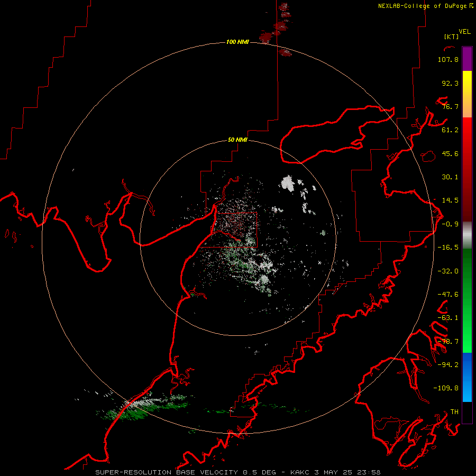
Task: Click the 50 NMI range ring label
Action: pyautogui.click(x=237, y=140)
